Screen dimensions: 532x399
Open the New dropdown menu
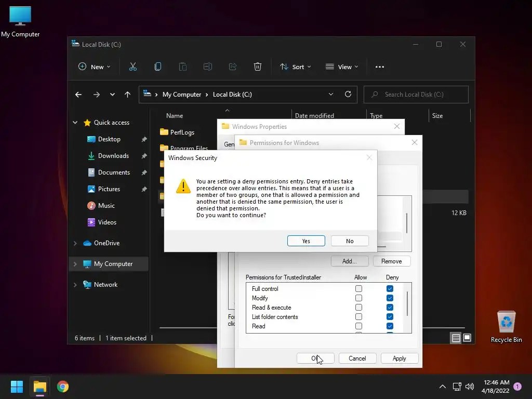pyautogui.click(x=95, y=67)
